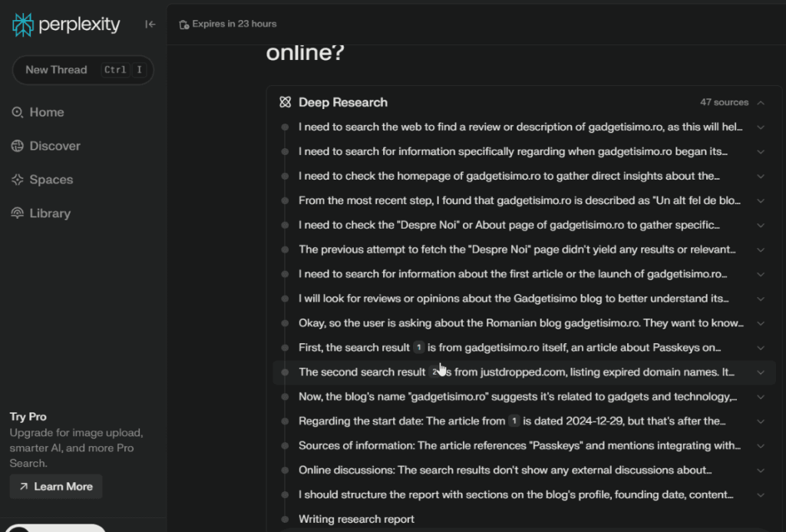This screenshot has width=786, height=532.
Task: Click the '47 sources' label
Action: pos(724,102)
